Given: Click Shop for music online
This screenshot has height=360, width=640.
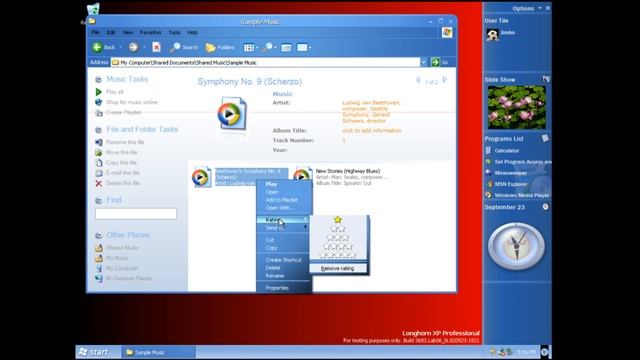Looking at the screenshot, I should (131, 102).
